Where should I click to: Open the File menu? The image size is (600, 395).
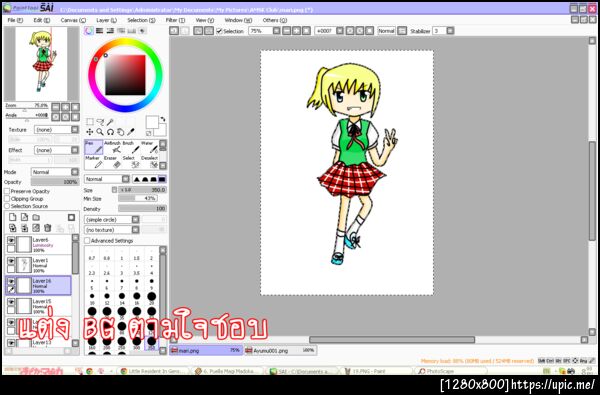(x=15, y=20)
